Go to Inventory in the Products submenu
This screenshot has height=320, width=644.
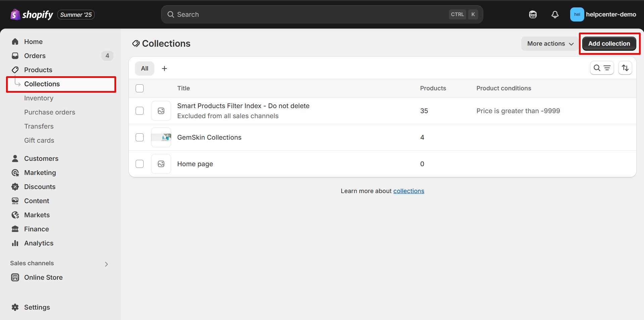click(39, 98)
